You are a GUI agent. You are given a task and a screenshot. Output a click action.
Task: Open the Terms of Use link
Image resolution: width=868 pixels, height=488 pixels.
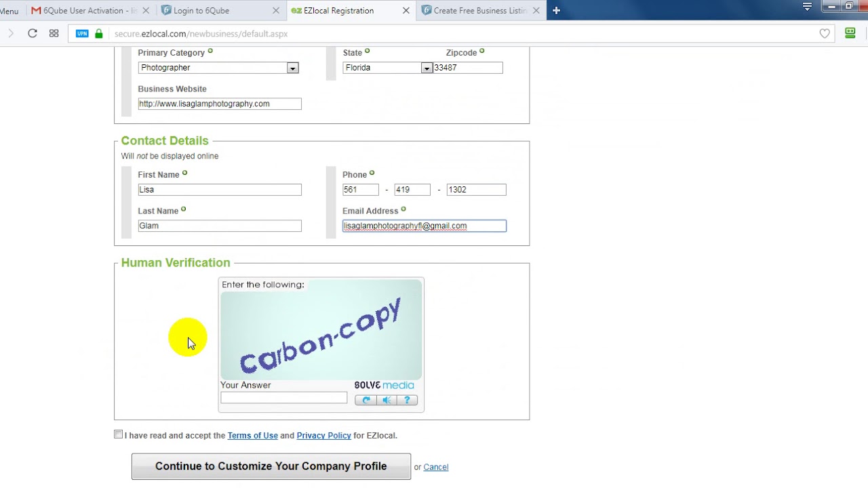click(253, 436)
